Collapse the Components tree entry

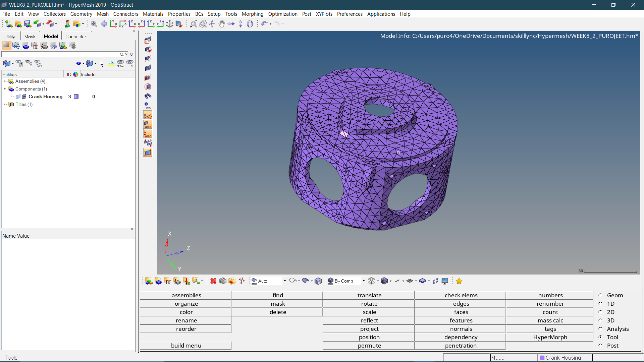(x=4, y=89)
